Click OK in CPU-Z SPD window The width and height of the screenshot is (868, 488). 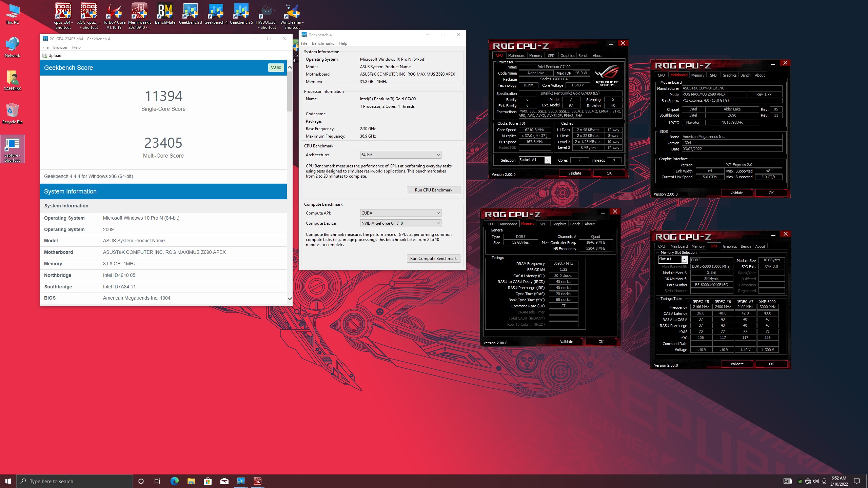(x=771, y=364)
